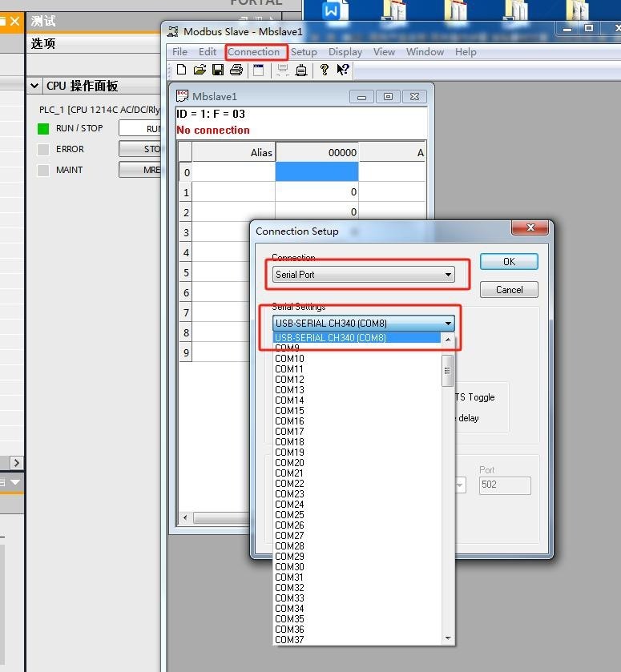Close the Mbslave1 child window
Screen dimensions: 621x672
click(x=414, y=97)
